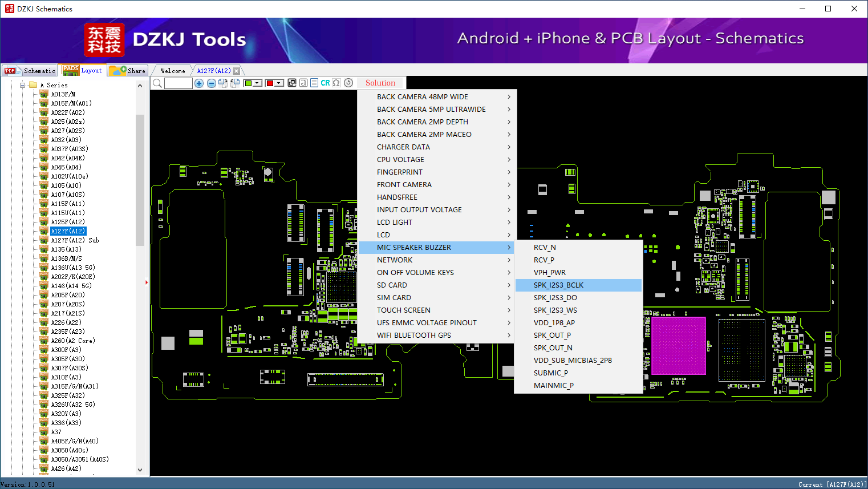
Task: Click the tree scrollbar up arrow
Action: pos(140,86)
